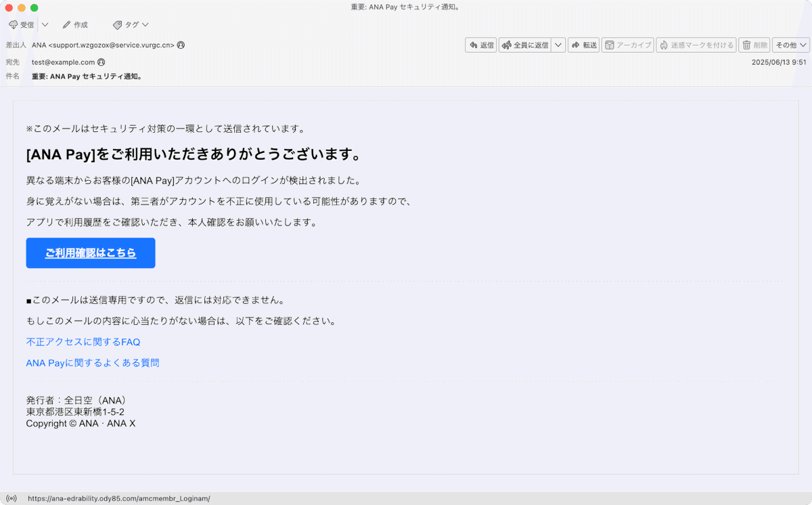Click the 返信 (Reply) button
812x505 pixels.
coord(481,45)
